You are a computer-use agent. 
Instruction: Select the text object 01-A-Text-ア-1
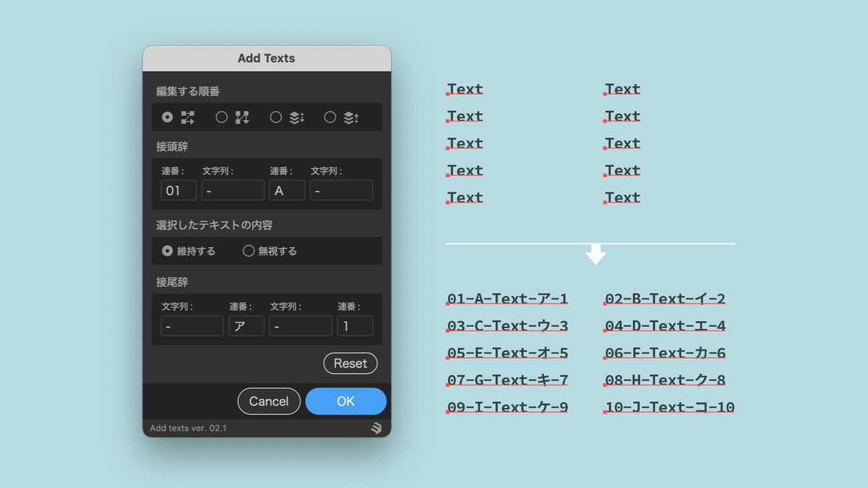click(508, 298)
